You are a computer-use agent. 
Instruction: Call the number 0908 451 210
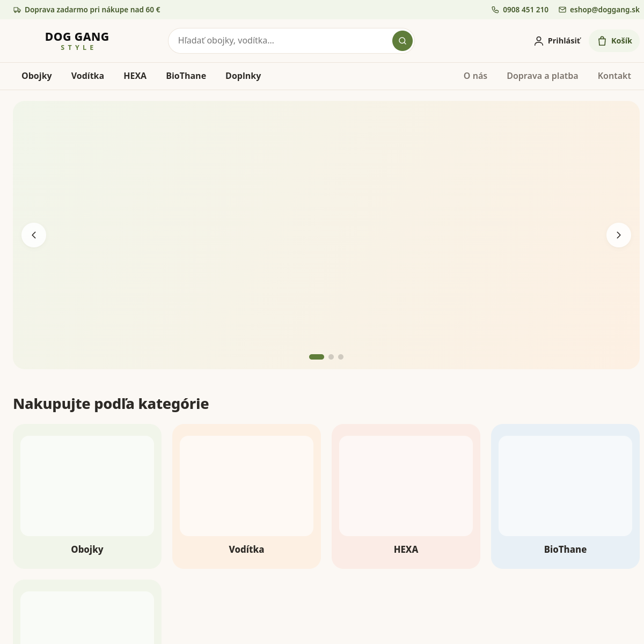coord(525,10)
